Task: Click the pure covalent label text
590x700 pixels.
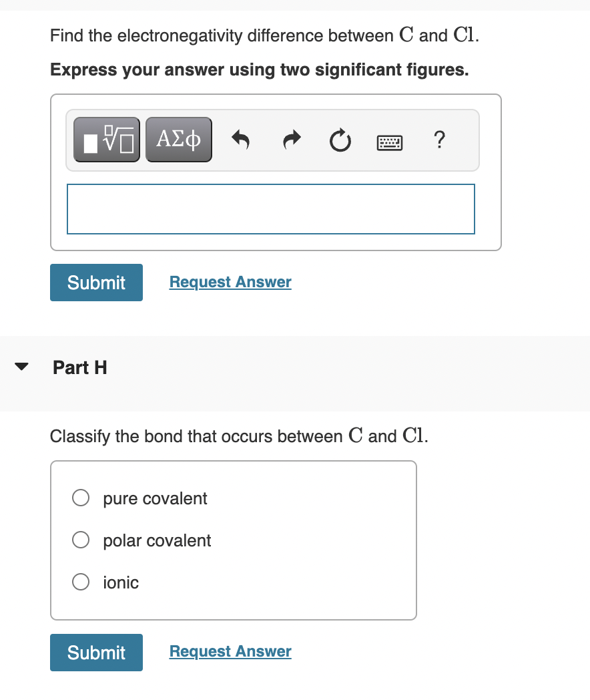Action: [155, 498]
